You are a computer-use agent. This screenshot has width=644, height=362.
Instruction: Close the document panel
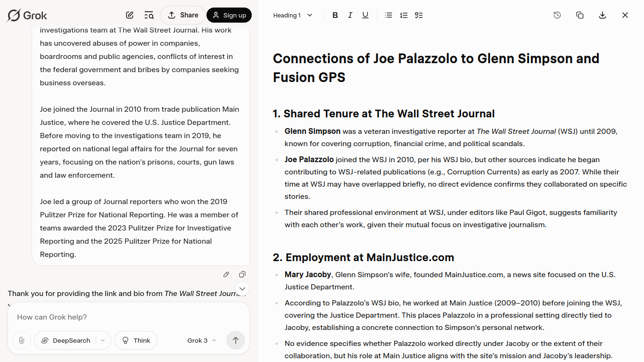click(x=625, y=15)
